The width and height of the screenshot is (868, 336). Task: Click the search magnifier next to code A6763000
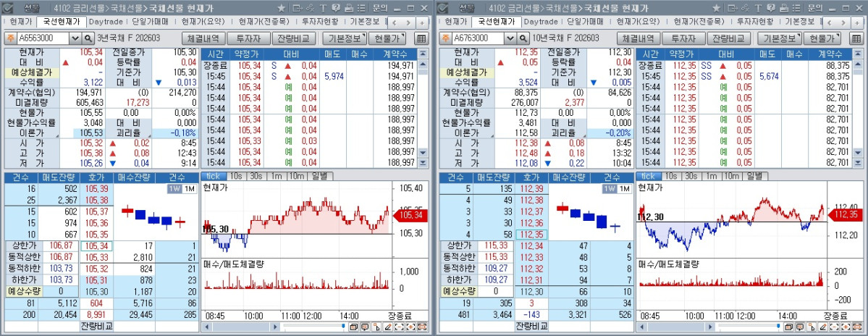tap(523, 38)
